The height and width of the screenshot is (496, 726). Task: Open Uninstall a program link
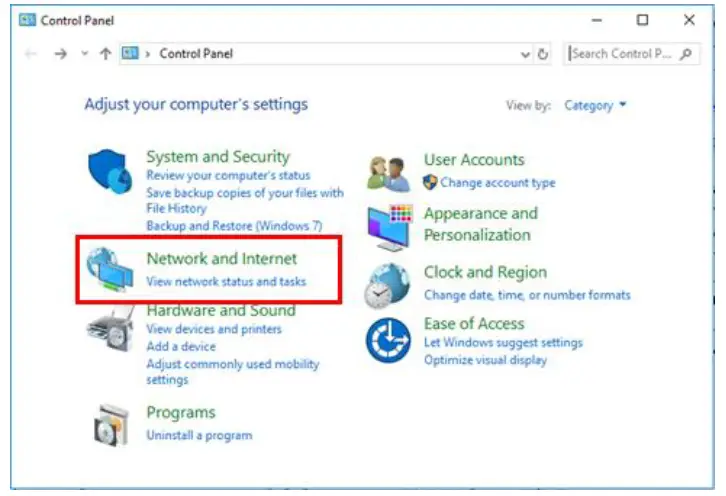click(199, 435)
